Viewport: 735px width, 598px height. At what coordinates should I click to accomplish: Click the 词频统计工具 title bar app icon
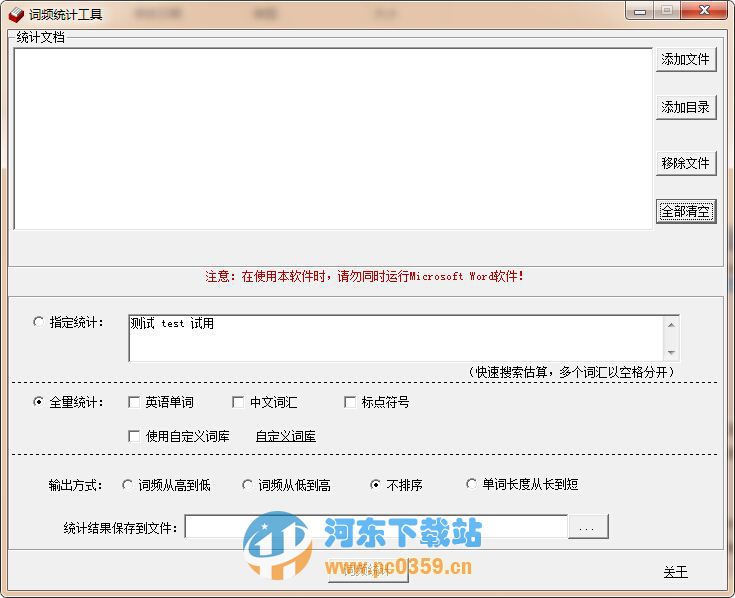click(16, 15)
